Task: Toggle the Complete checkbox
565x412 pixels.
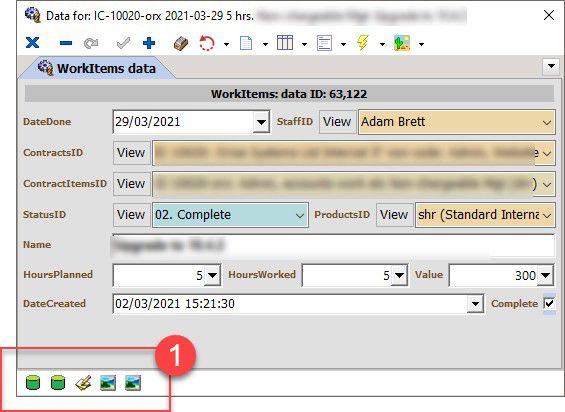Action: 549,304
